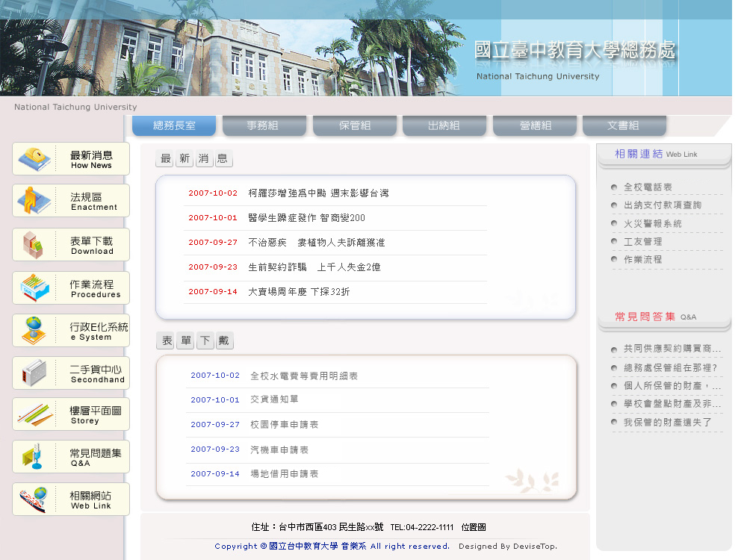Click the 相關網站 Web Link label

90,500
